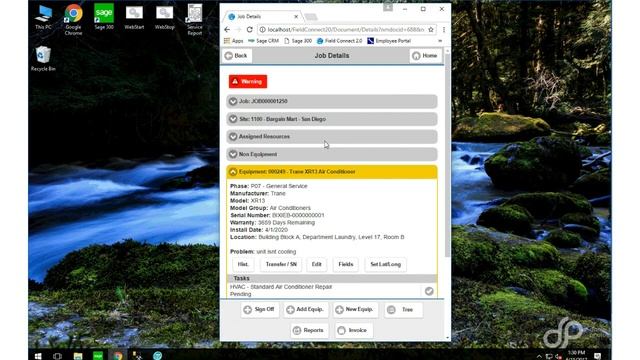Open Field Connect 2.0 bookmark
The width and height of the screenshot is (640, 360).
point(340,41)
